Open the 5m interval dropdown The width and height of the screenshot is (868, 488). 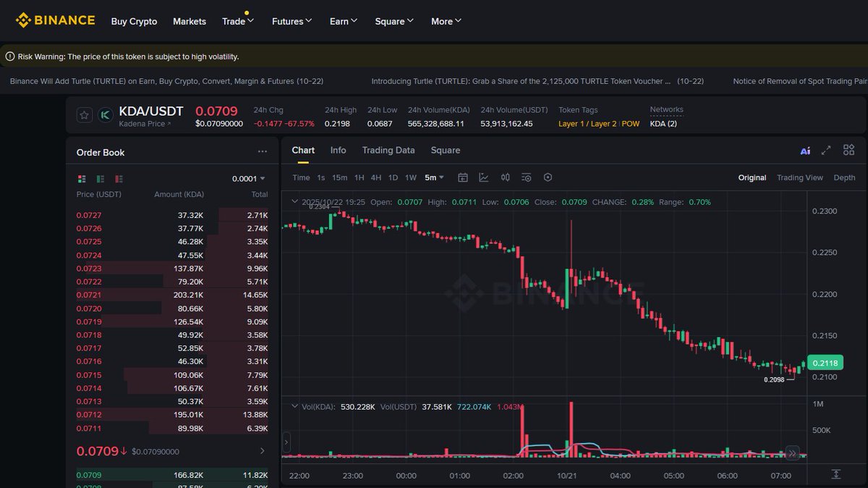(x=435, y=177)
